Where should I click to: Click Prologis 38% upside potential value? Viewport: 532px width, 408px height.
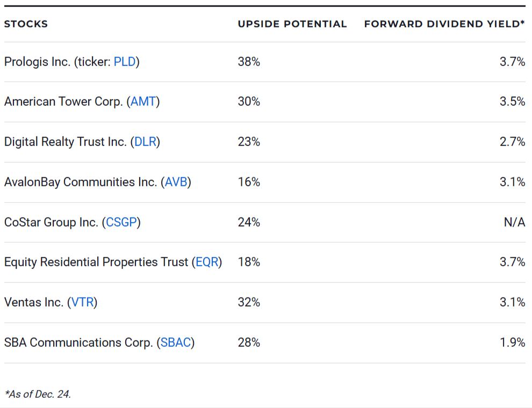coord(249,62)
